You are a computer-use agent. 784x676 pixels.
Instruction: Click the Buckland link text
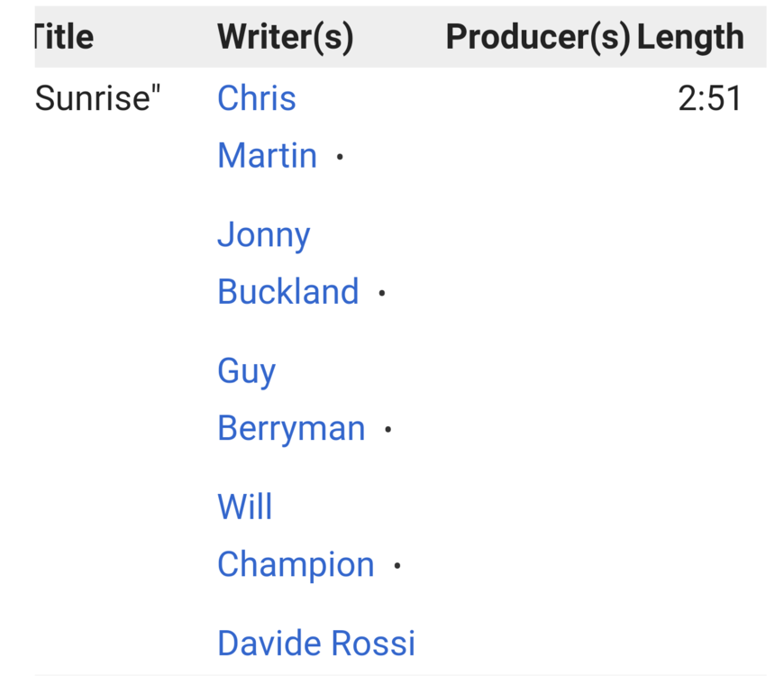pos(288,291)
